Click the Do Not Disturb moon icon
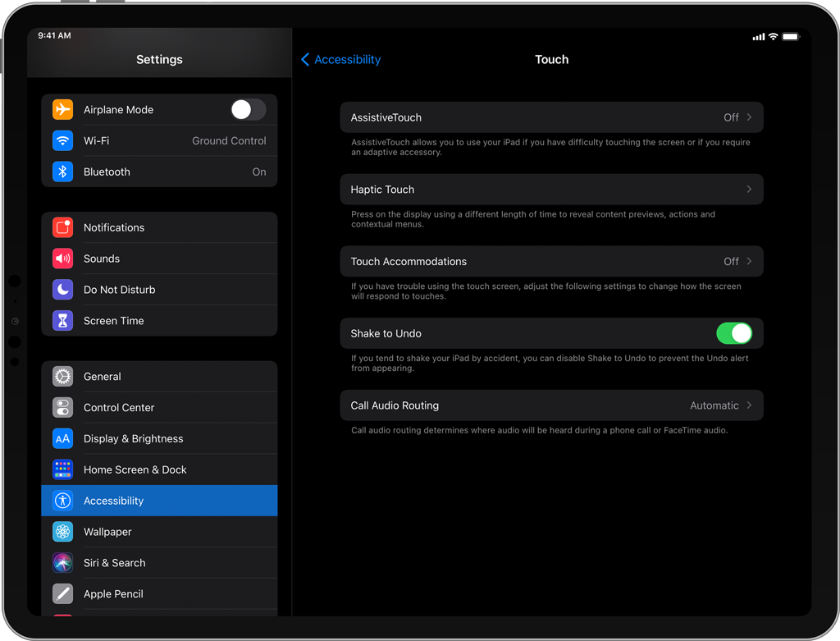This screenshot has width=840, height=641. coord(62,289)
